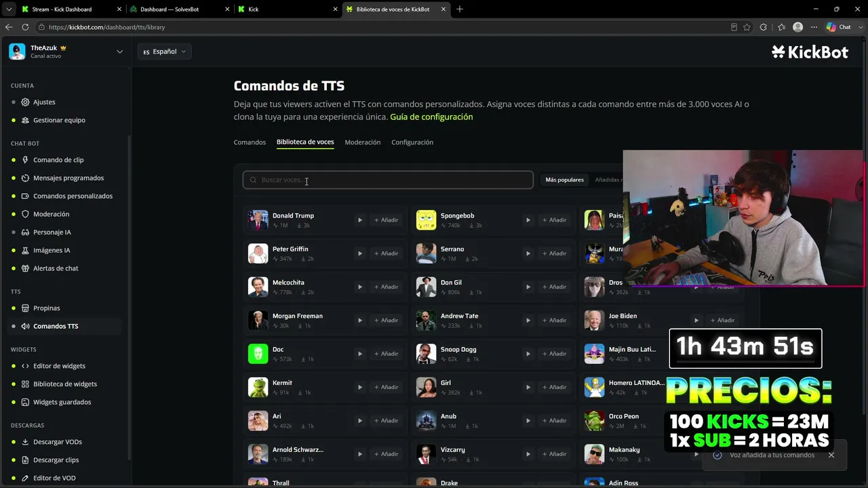Viewport: 868px width, 488px height.
Task: Play the Don Gil voice preview
Action: (528, 287)
